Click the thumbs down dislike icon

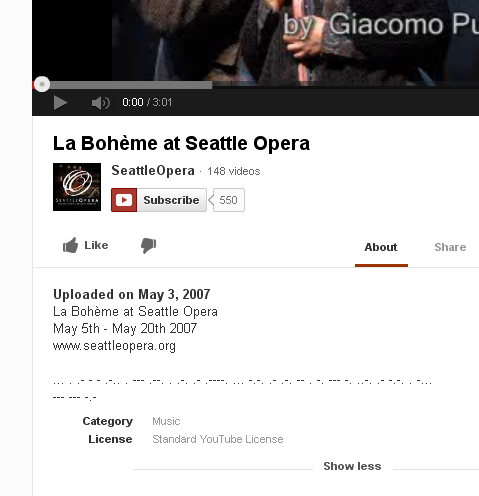pos(148,246)
